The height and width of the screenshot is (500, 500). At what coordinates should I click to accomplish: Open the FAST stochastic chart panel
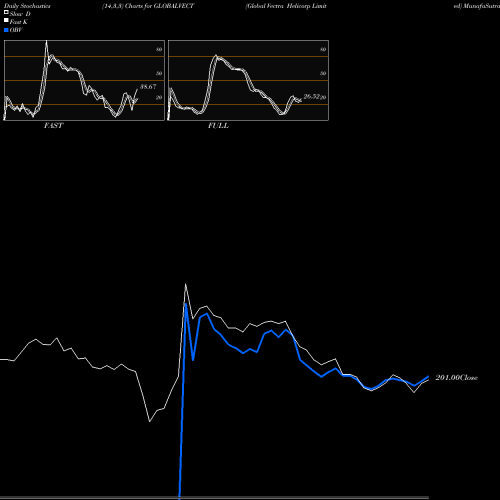84,80
